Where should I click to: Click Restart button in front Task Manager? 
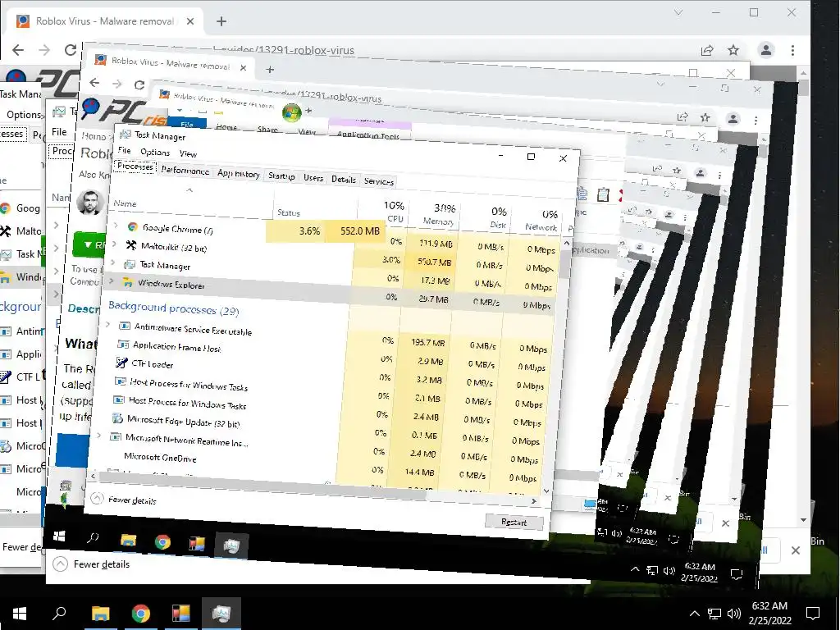tap(514, 522)
